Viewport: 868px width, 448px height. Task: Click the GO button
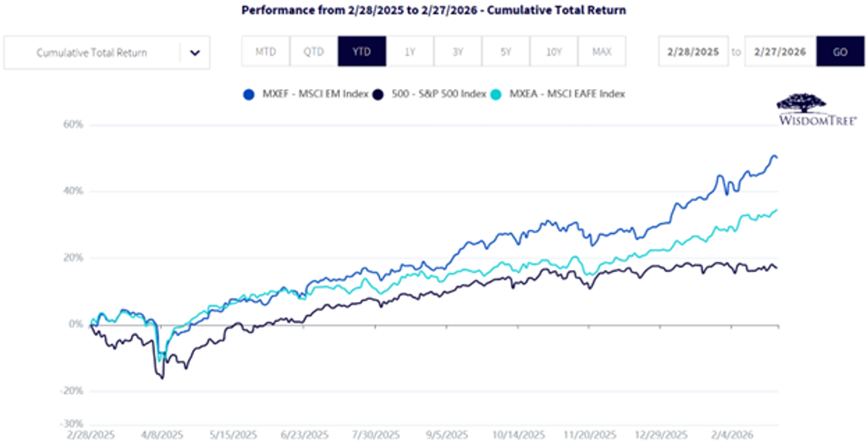tap(840, 52)
